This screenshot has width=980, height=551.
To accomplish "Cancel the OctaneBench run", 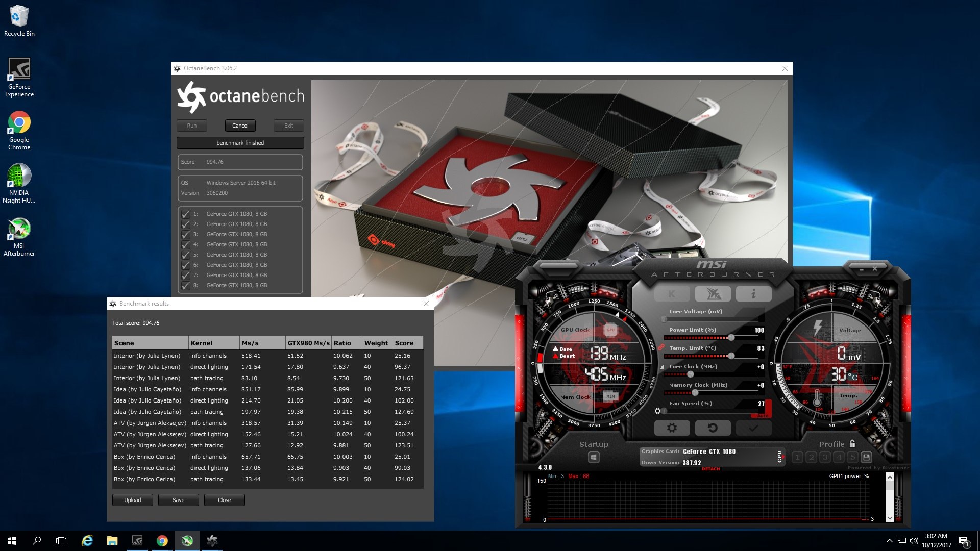I will (x=240, y=126).
